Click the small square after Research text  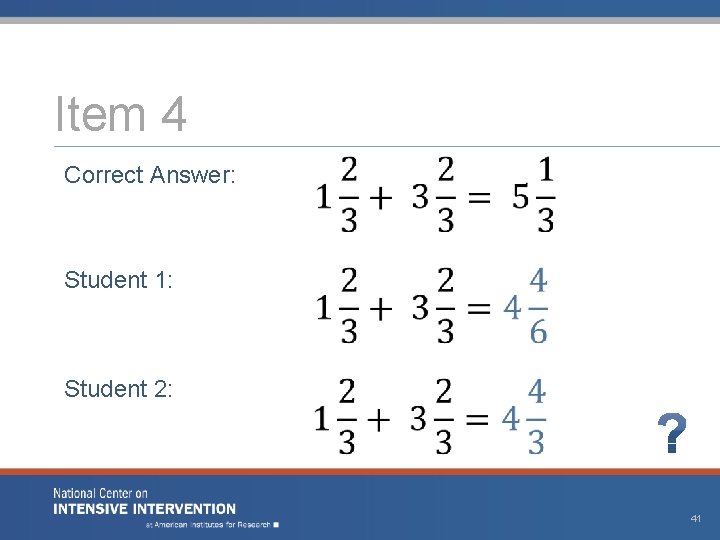[276, 525]
